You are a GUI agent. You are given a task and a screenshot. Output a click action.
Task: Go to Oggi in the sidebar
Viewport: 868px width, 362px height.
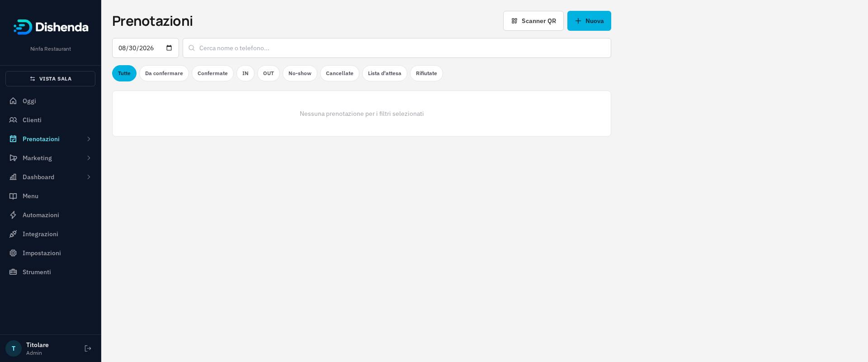pos(50,101)
